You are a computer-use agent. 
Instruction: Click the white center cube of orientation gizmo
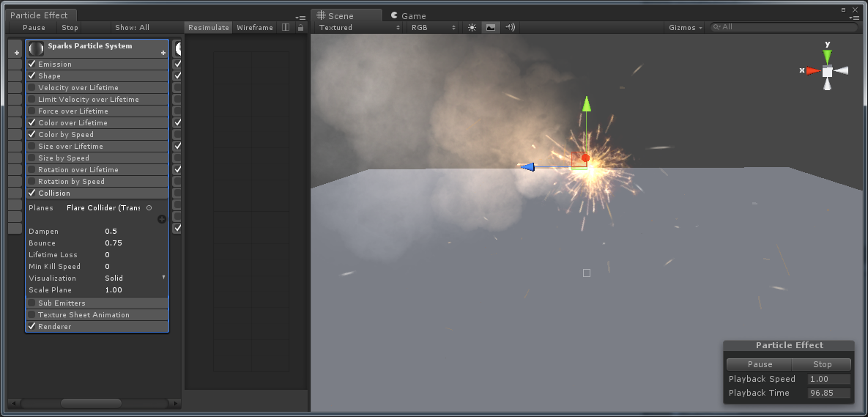coord(827,71)
